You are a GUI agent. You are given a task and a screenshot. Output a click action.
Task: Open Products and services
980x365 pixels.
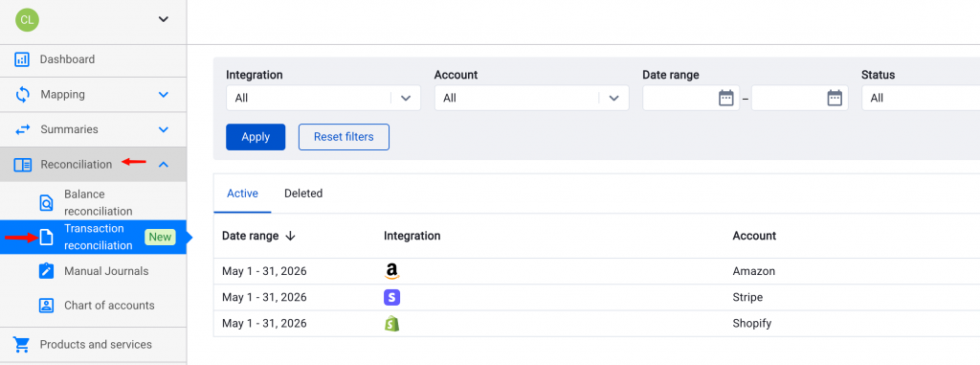(96, 345)
